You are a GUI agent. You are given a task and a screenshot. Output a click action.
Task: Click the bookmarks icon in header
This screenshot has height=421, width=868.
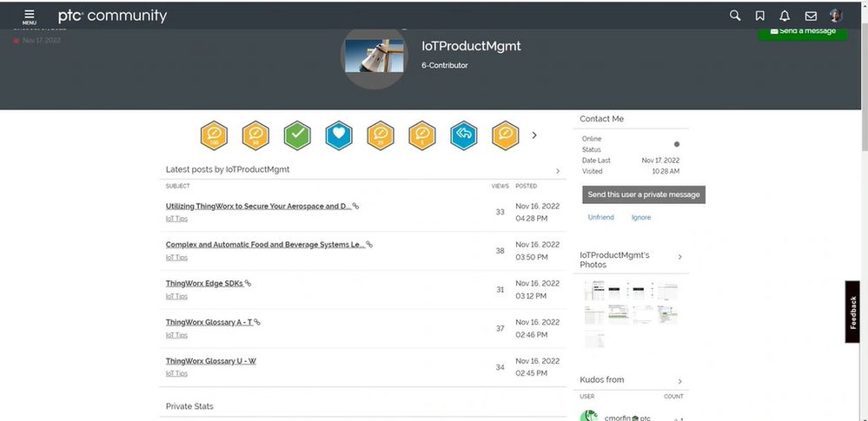pyautogui.click(x=760, y=16)
